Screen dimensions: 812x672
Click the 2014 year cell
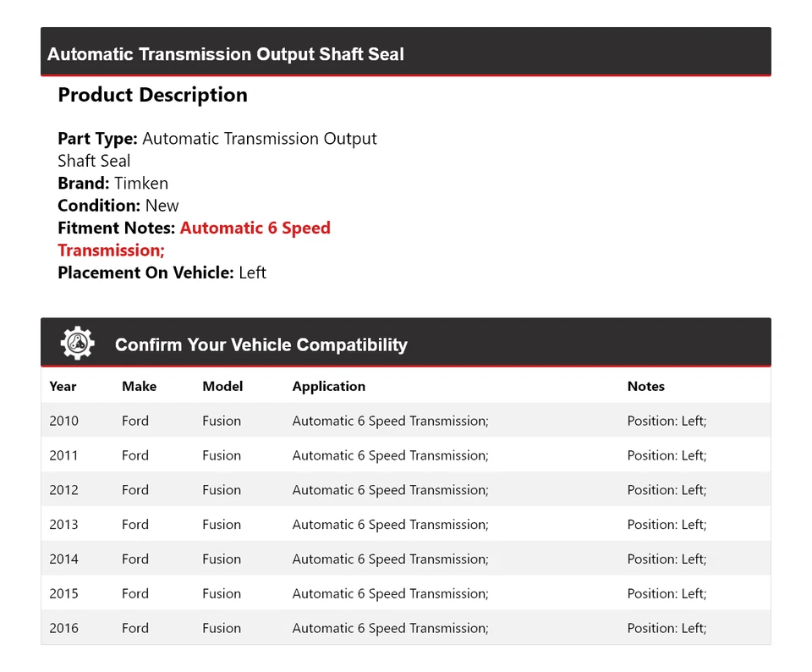coord(63,559)
